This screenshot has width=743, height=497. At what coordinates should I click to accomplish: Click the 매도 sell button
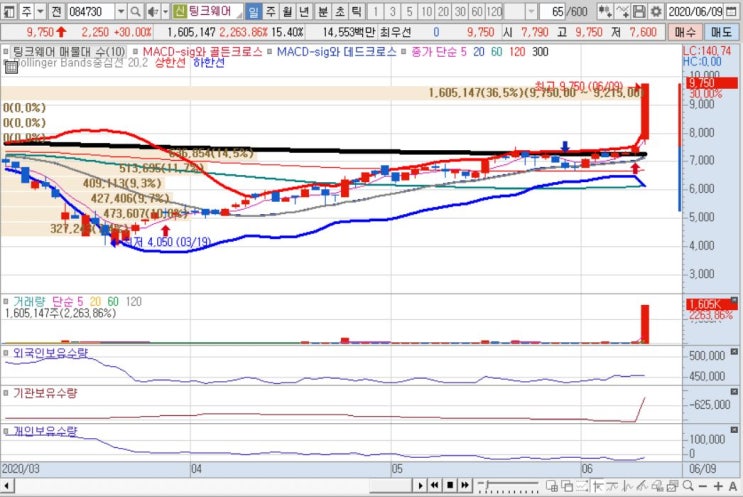(721, 32)
